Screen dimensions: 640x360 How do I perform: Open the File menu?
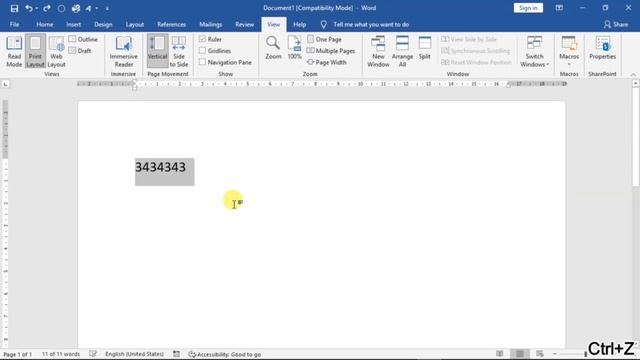[14, 24]
